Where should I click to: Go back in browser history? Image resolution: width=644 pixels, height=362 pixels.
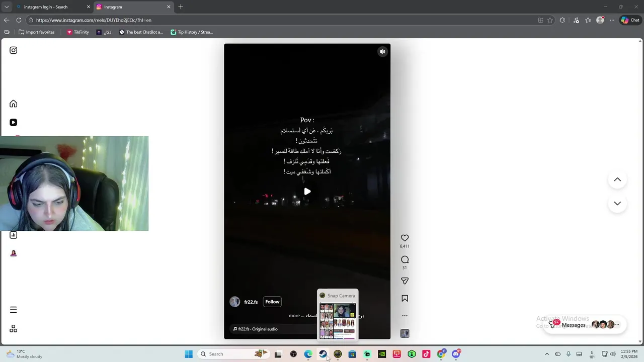(x=7, y=20)
